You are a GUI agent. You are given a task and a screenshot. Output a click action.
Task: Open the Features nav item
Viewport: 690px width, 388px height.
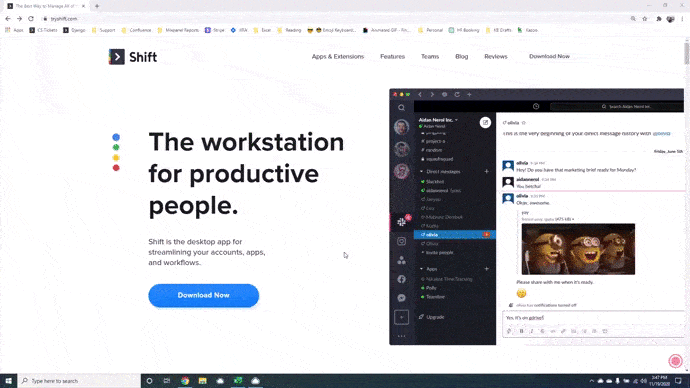pos(393,56)
